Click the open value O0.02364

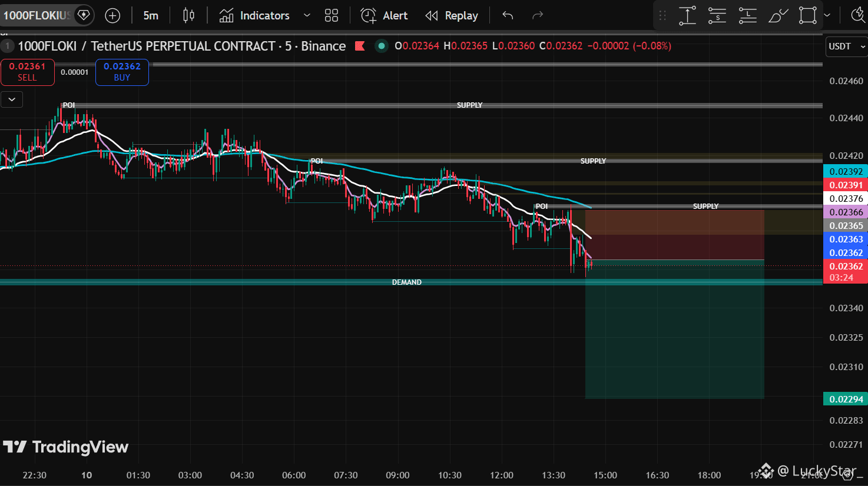tap(417, 46)
